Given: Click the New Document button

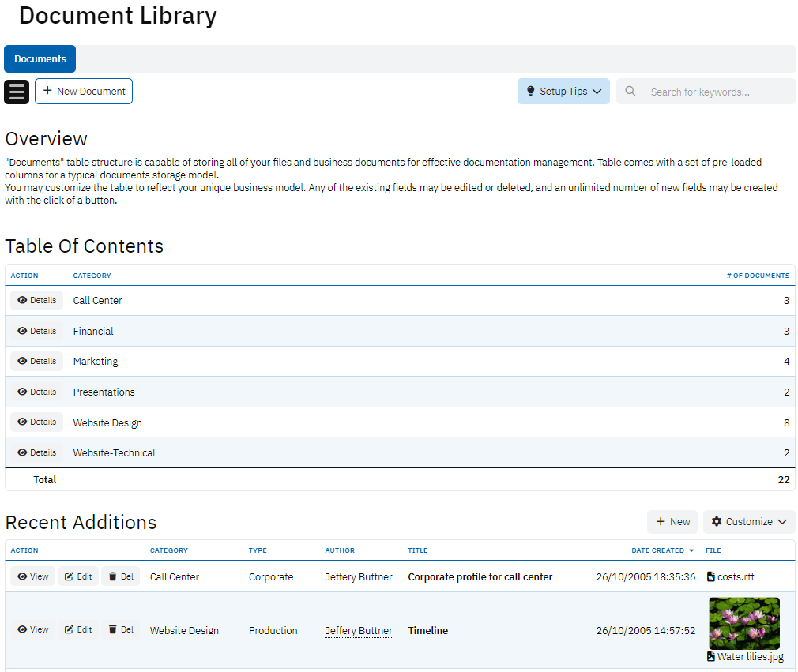Looking at the screenshot, I should 84,92.
